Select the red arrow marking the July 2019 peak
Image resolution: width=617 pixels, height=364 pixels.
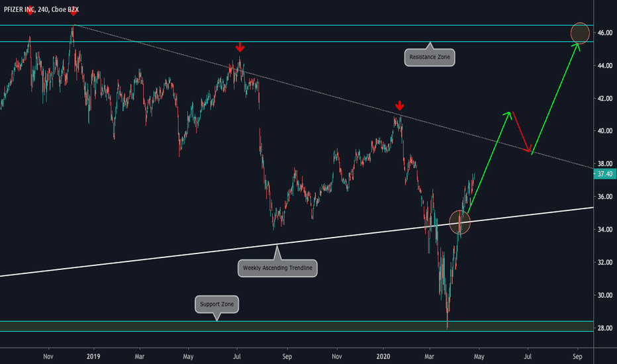pyautogui.click(x=240, y=48)
